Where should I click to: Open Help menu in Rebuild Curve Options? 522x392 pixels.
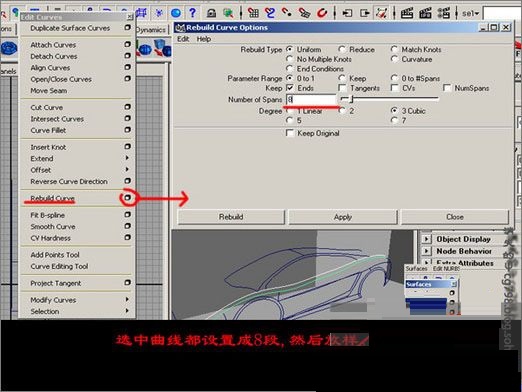(x=204, y=39)
